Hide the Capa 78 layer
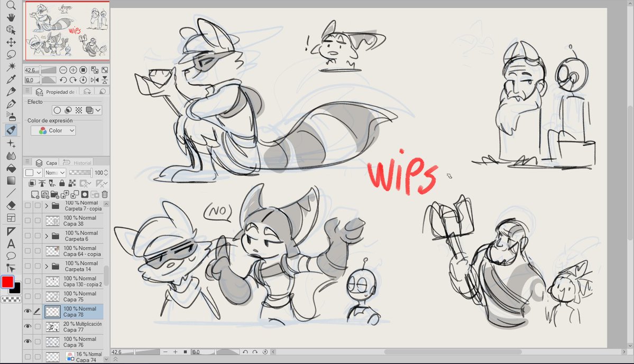The height and width of the screenshot is (364, 634). (27, 311)
